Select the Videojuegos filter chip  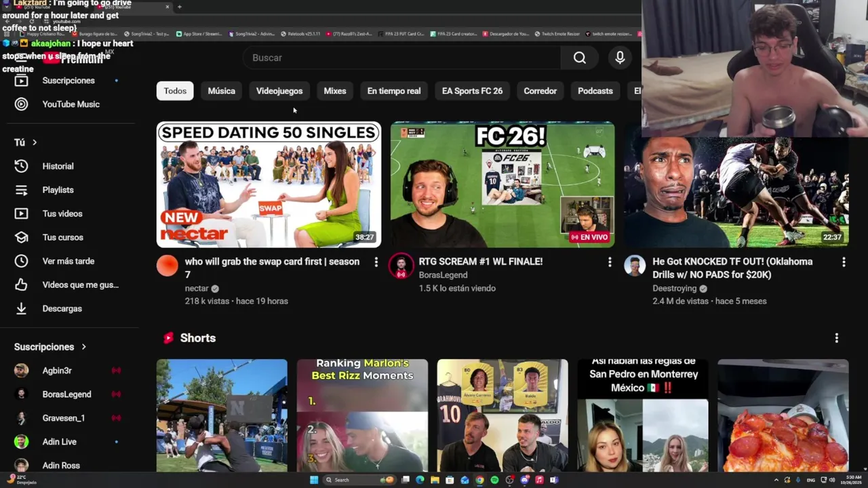coord(279,91)
